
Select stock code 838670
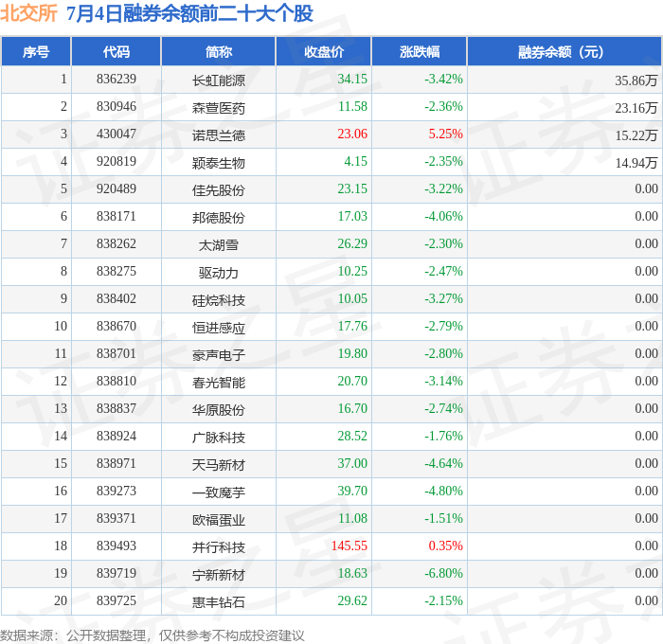116,327
